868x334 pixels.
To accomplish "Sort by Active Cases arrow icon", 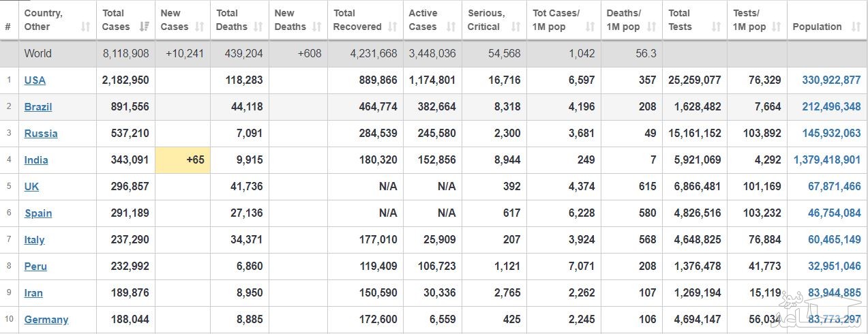I will coord(451,27).
